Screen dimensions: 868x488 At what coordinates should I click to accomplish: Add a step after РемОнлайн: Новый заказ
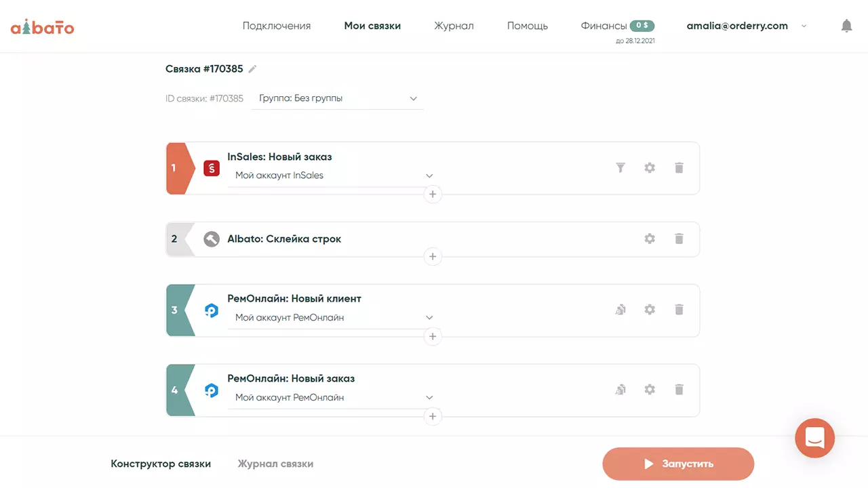tap(433, 417)
